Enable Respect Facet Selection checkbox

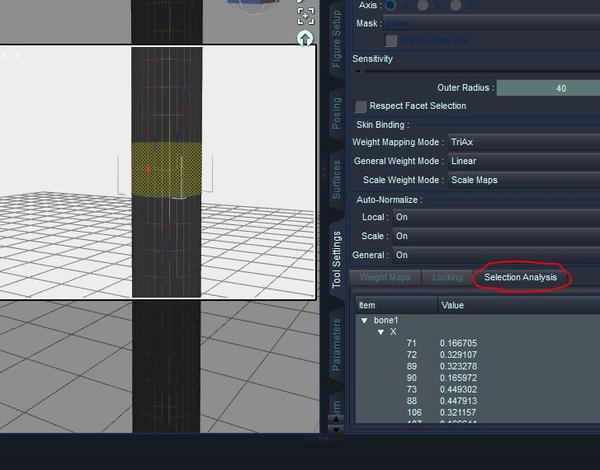pyautogui.click(x=360, y=106)
